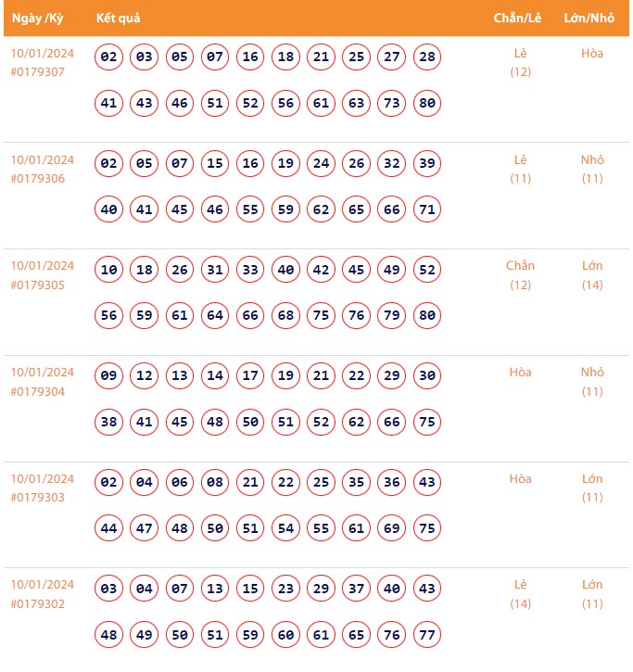Click ball 71 in draw #0179306
This screenshot has height=672, width=633.
click(427, 209)
